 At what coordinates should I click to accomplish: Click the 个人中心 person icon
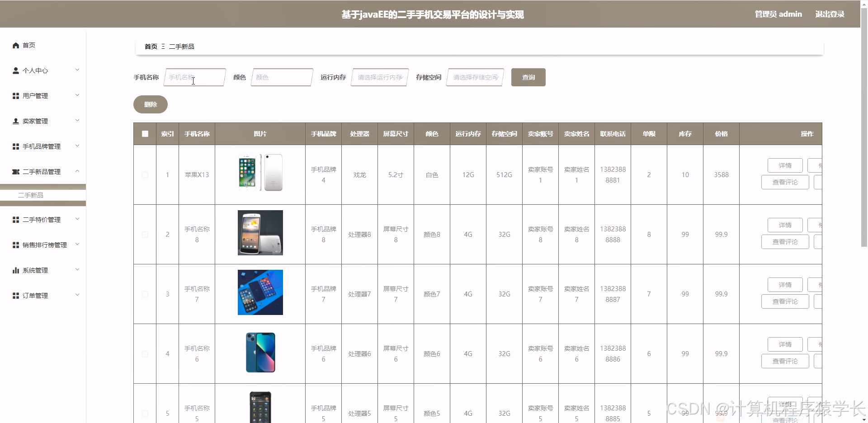[16, 70]
